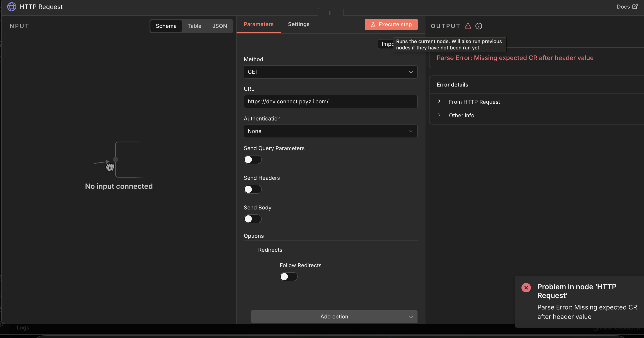Expand the From HTTP Request details

(x=474, y=102)
